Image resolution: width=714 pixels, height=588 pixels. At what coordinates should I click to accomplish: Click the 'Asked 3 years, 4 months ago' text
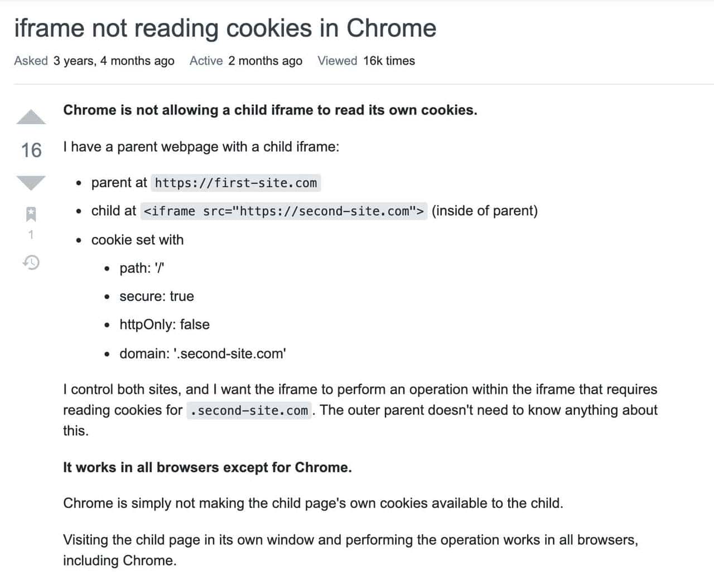(x=94, y=61)
